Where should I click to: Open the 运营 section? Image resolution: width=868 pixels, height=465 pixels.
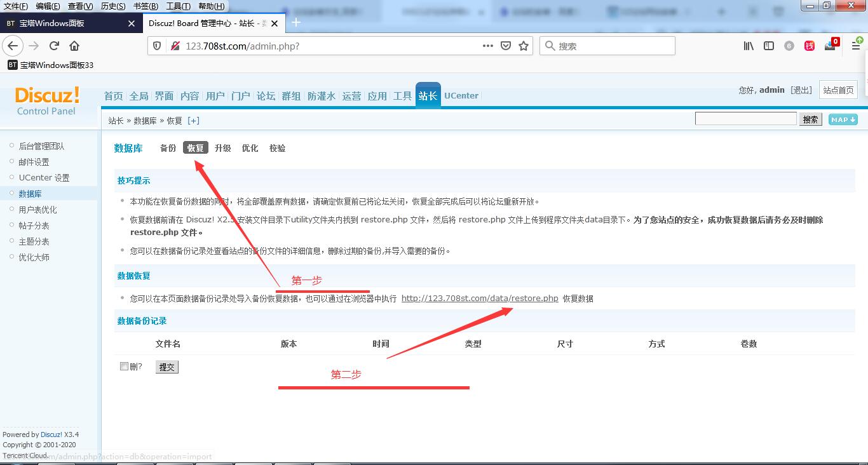[352, 96]
